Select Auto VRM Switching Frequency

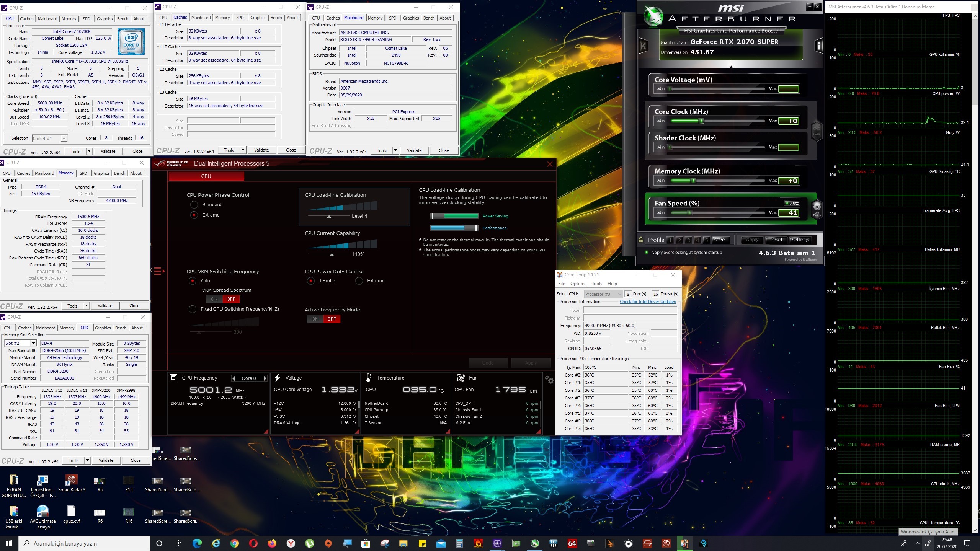pyautogui.click(x=193, y=281)
